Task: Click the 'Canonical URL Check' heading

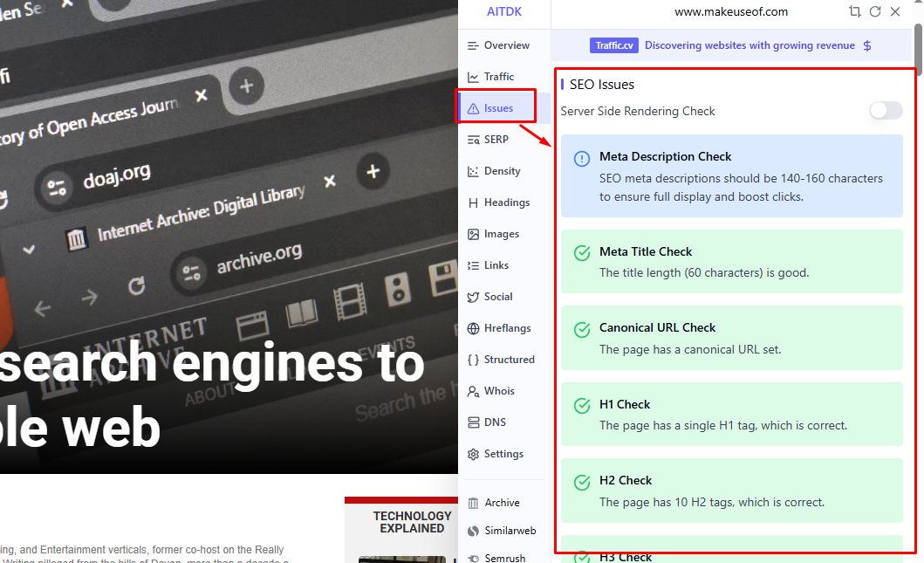Action: coord(658,328)
